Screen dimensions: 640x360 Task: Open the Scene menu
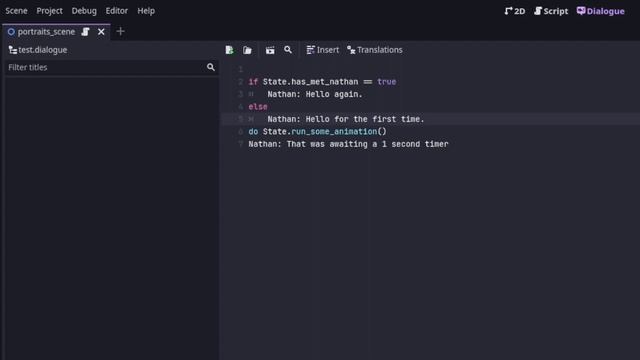click(x=16, y=11)
